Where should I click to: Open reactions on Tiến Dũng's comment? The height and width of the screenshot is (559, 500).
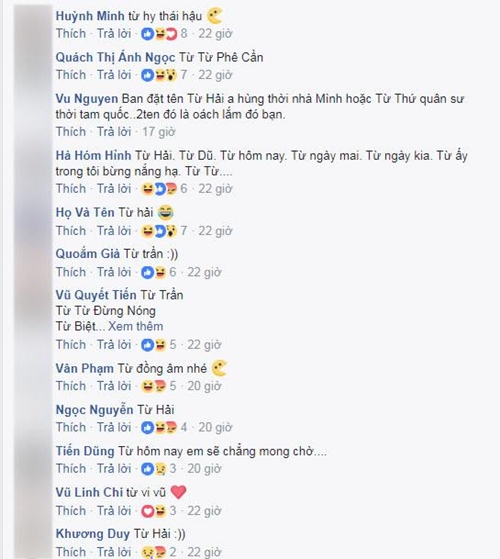pyautogui.click(x=159, y=468)
